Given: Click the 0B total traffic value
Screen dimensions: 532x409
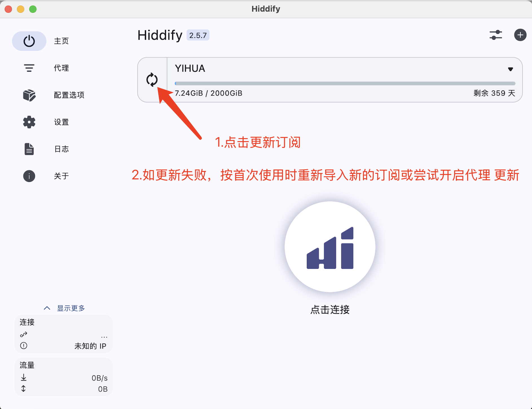Looking at the screenshot, I should [103, 389].
